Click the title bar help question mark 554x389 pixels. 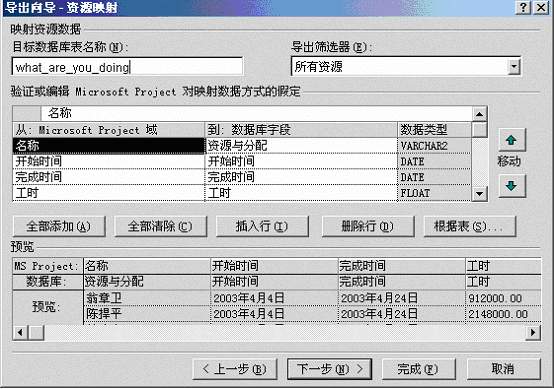(524, 7)
